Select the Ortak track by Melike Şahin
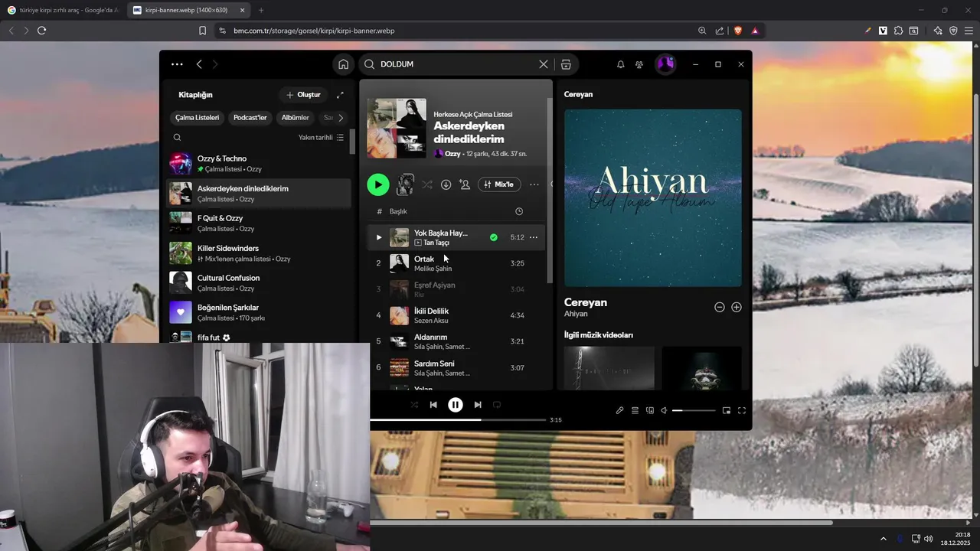The image size is (980, 551). pos(456,263)
